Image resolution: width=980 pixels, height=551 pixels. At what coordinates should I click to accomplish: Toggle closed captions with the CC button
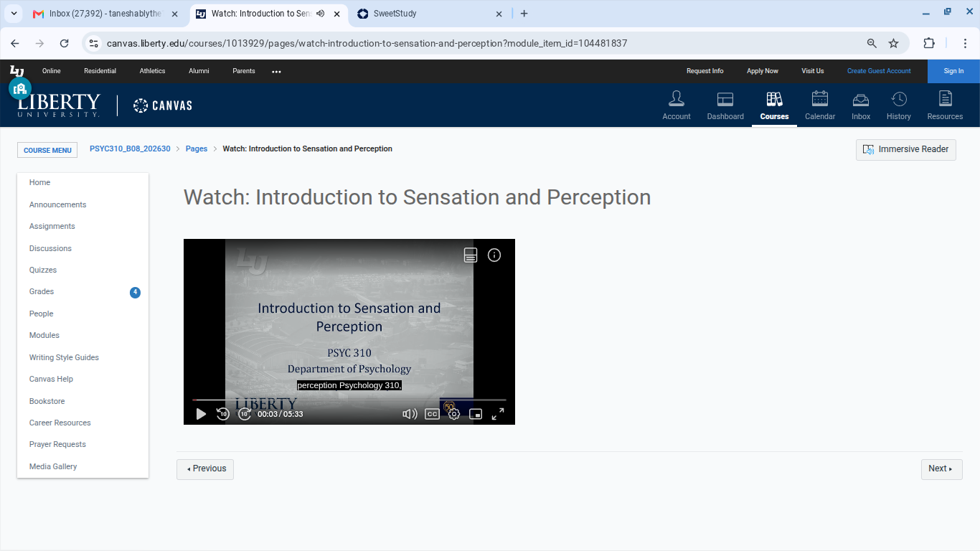click(x=432, y=414)
